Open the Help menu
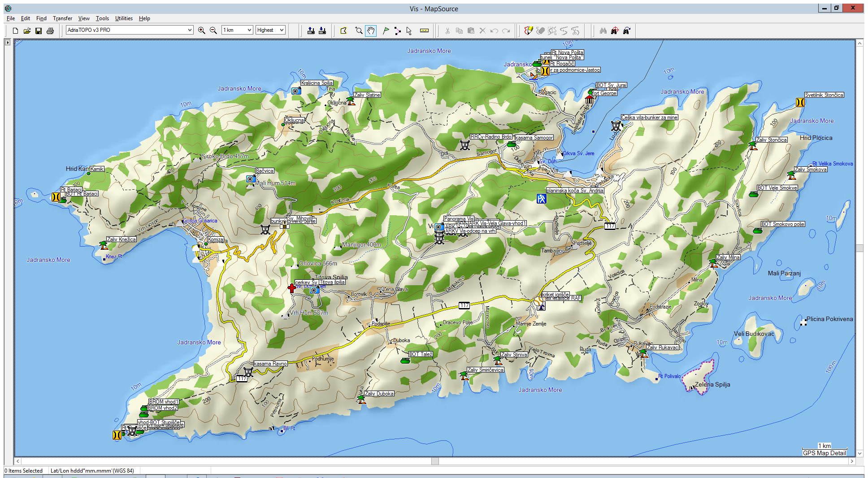The width and height of the screenshot is (868, 478). coord(144,18)
